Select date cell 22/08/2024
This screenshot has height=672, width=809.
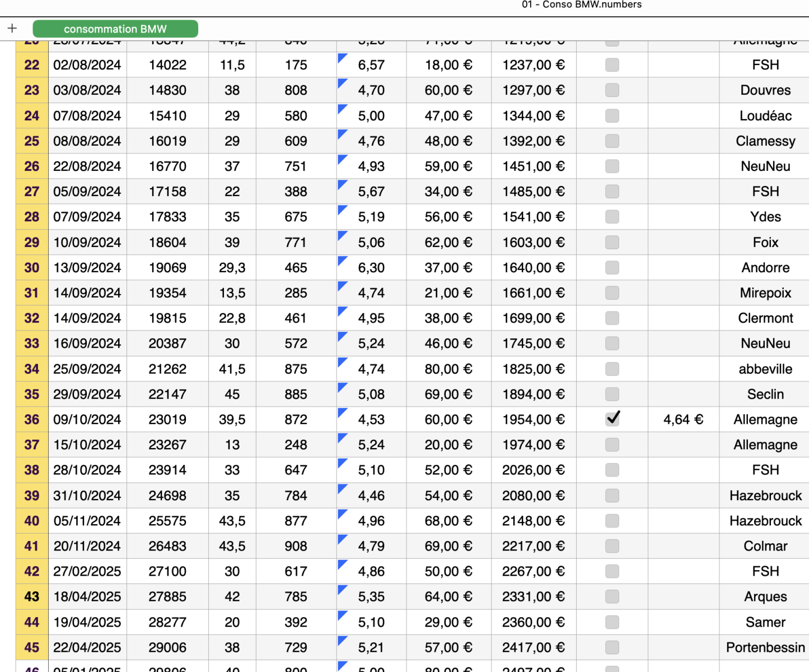coord(87,166)
